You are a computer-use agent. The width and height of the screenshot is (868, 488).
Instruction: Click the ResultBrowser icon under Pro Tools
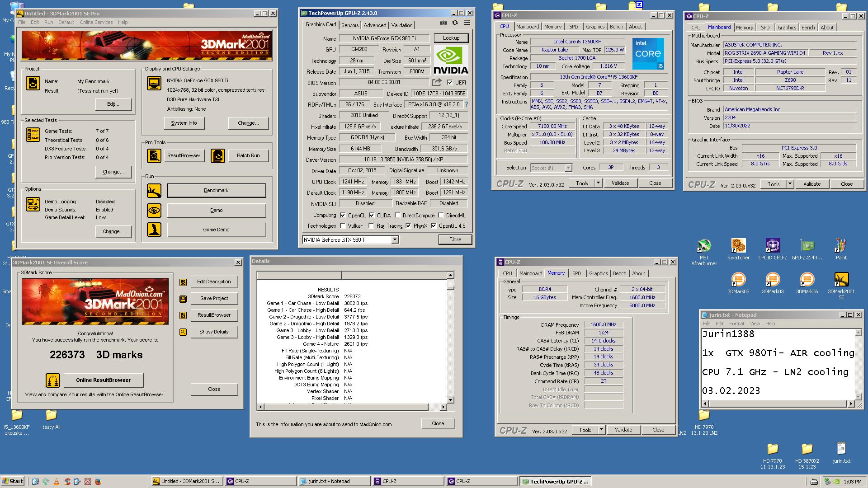coord(154,155)
